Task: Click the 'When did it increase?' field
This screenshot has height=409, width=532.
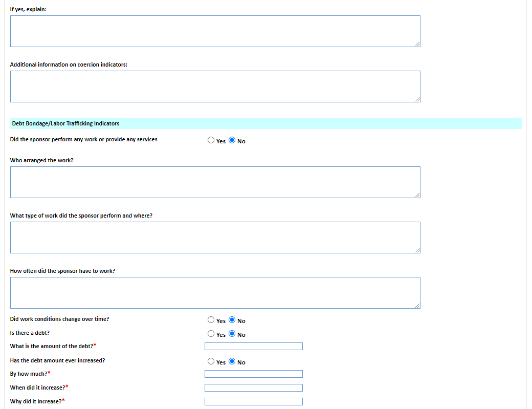Action: (x=253, y=388)
